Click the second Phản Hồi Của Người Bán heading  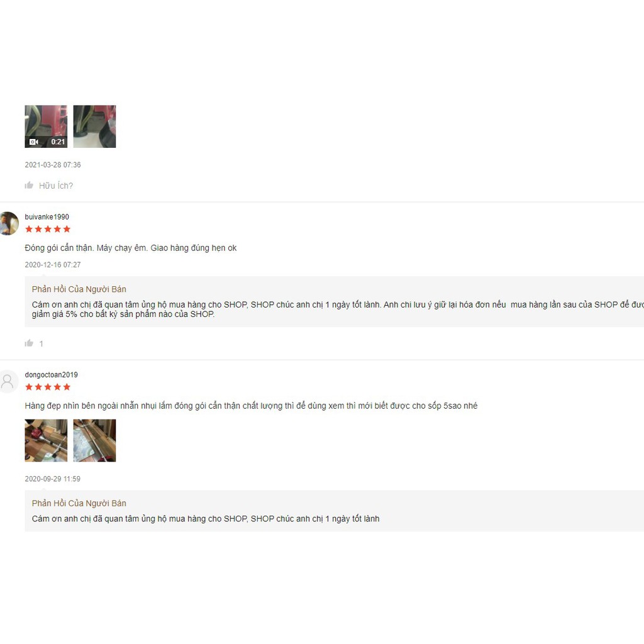(79, 503)
